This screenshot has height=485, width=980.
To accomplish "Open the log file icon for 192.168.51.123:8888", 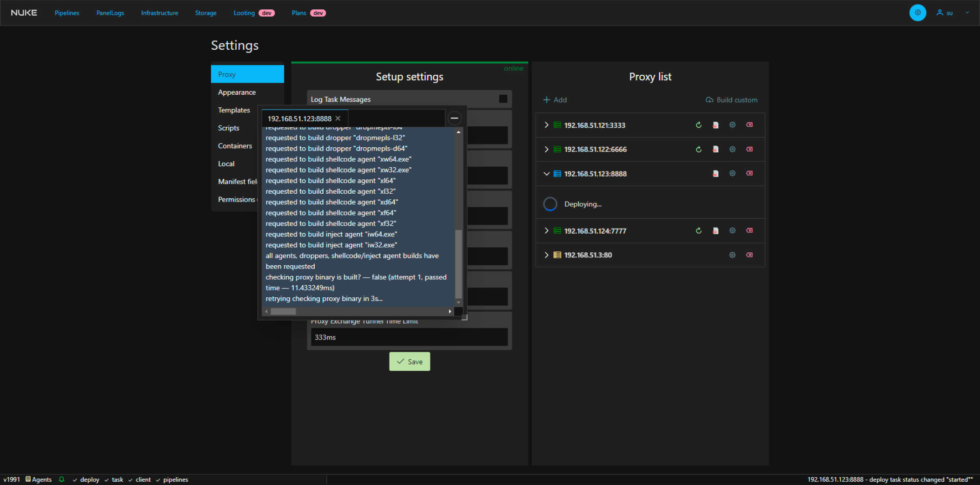I will point(715,173).
